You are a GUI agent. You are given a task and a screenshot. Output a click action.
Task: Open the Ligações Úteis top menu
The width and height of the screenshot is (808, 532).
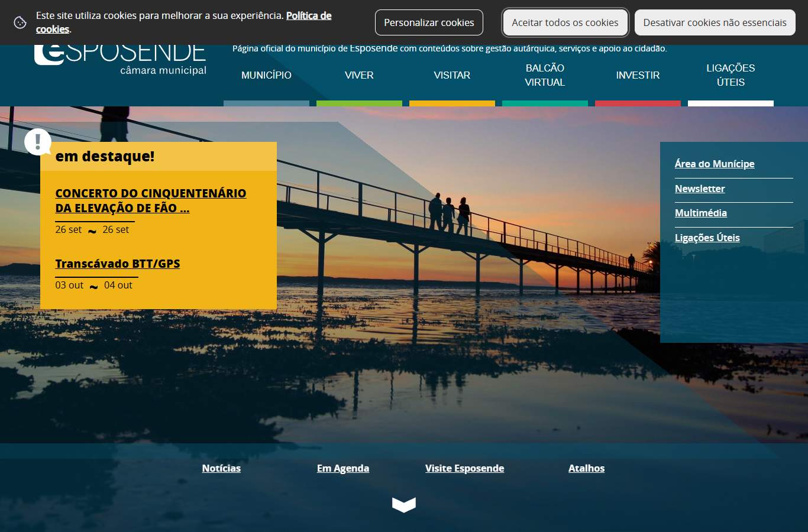click(x=731, y=75)
